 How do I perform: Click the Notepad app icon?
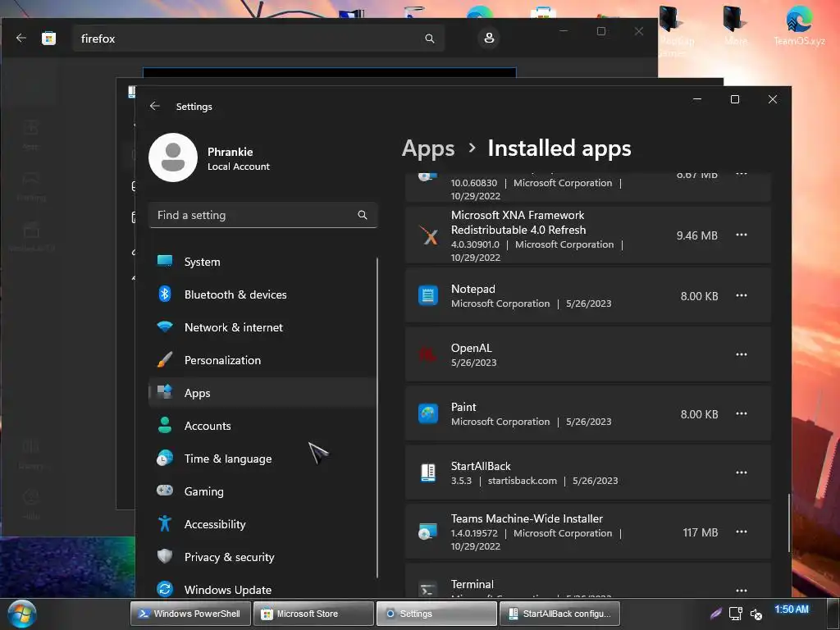(428, 295)
